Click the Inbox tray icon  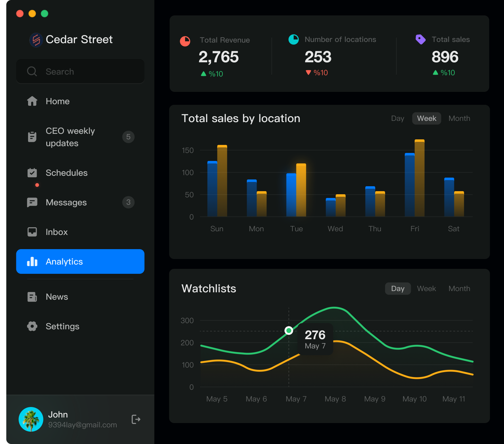32,232
